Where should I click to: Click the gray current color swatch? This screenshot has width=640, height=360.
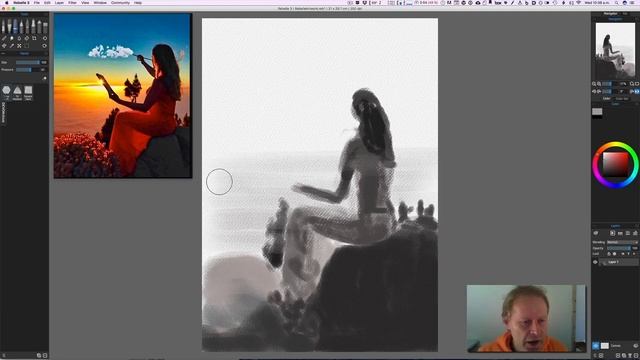pos(597,111)
